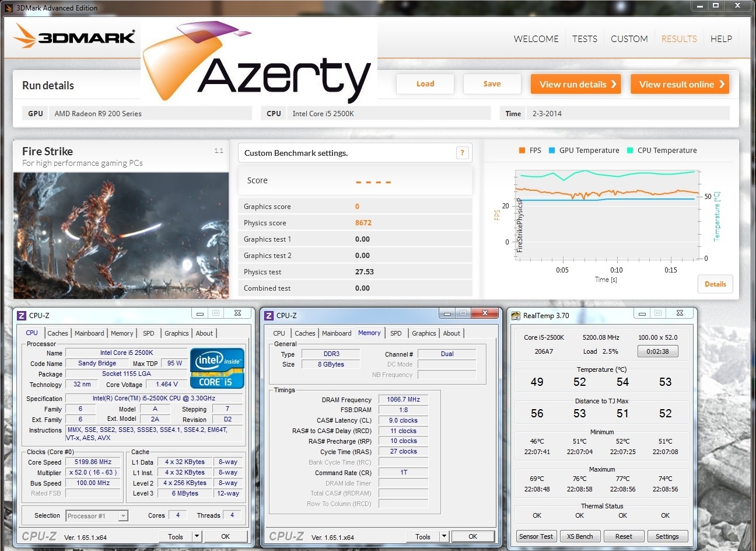This screenshot has height=551, width=756.
Task: Click View result online button
Action: click(680, 84)
